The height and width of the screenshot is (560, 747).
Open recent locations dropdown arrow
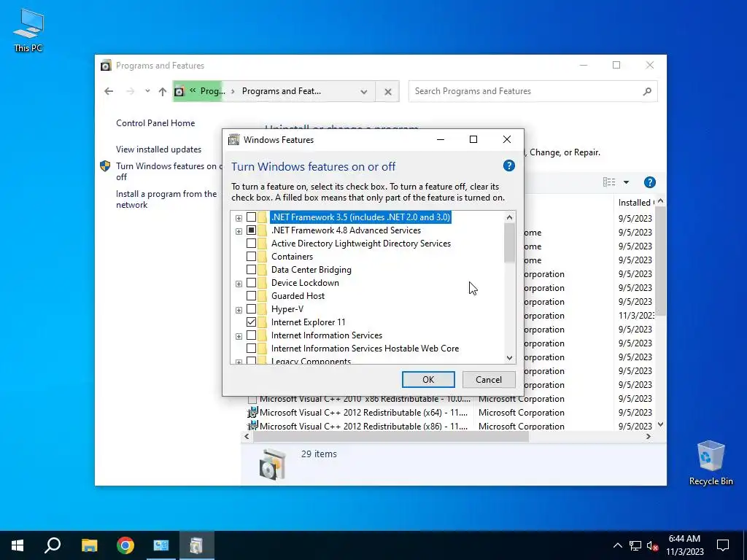coord(147,91)
